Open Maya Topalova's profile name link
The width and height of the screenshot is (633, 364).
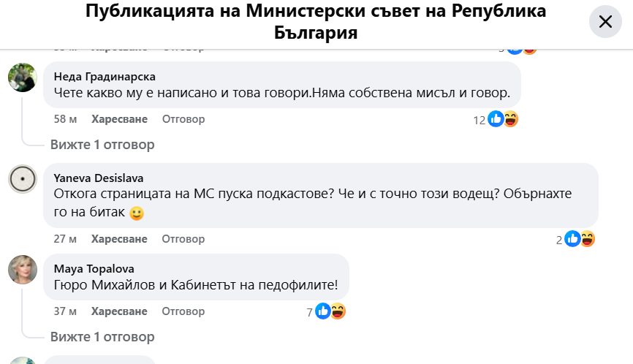(94, 269)
